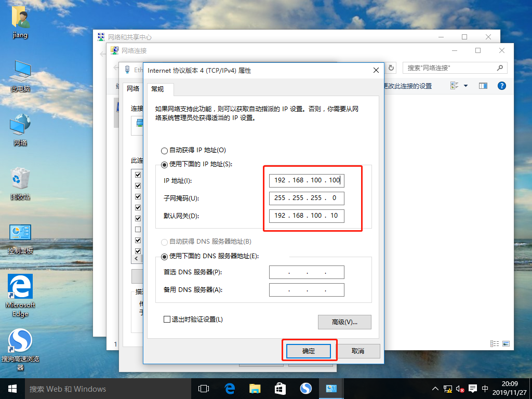Click the taskbar 搜索 Web 和 Windows box

108,389
